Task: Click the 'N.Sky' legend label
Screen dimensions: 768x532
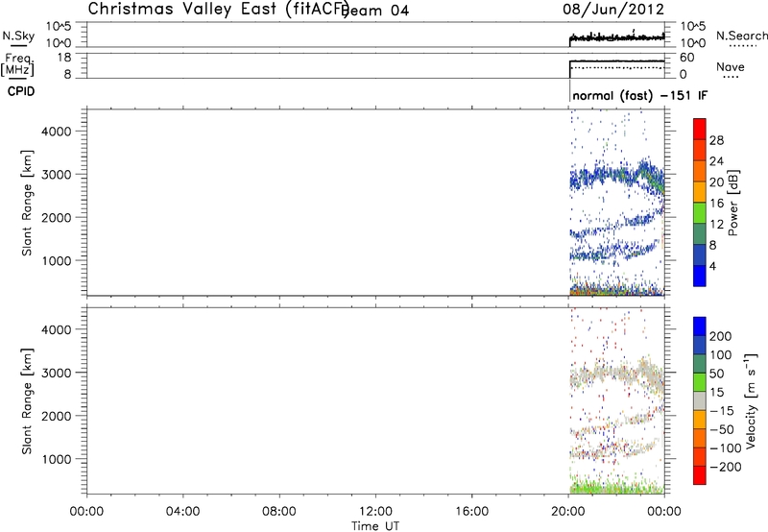Action: click(18, 36)
